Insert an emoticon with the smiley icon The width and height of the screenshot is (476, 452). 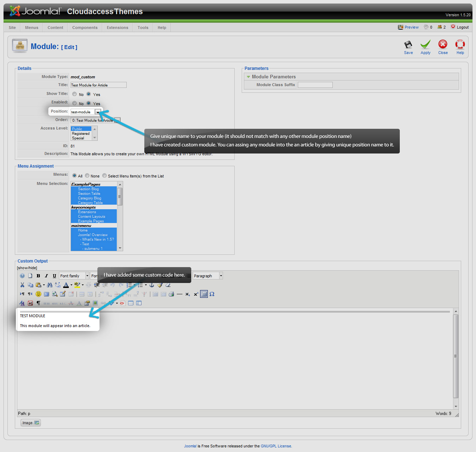[x=38, y=294]
